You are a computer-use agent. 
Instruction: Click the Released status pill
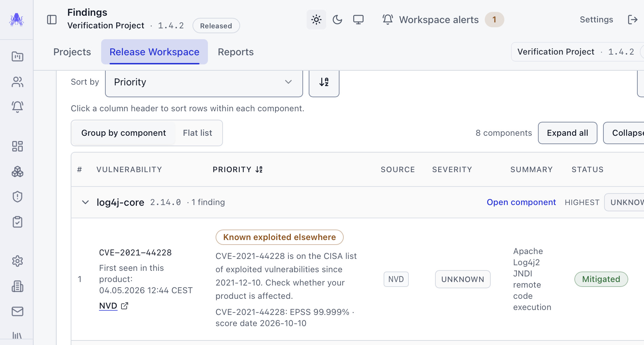pos(216,26)
